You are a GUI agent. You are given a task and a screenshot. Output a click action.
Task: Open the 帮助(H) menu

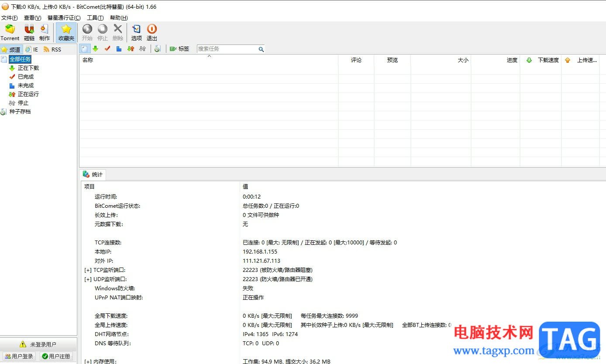(119, 18)
